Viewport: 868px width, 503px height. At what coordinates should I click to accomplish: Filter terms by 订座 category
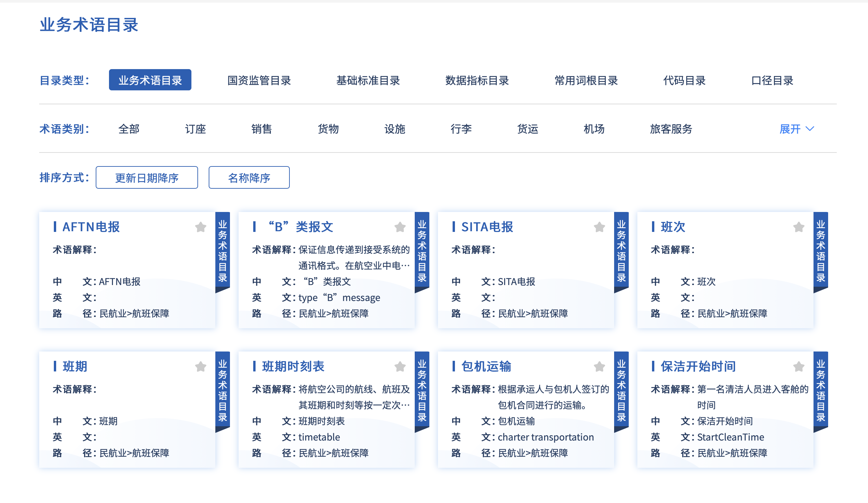pyautogui.click(x=195, y=129)
